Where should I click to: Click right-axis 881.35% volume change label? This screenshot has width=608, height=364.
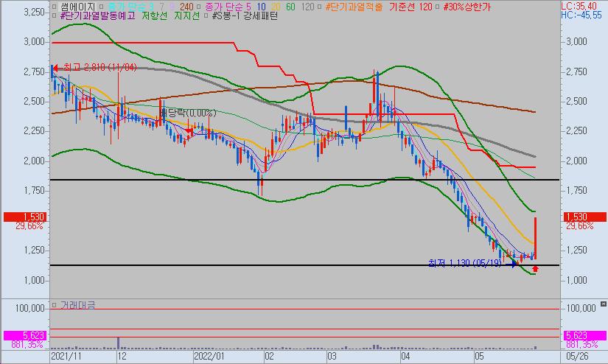click(x=582, y=344)
